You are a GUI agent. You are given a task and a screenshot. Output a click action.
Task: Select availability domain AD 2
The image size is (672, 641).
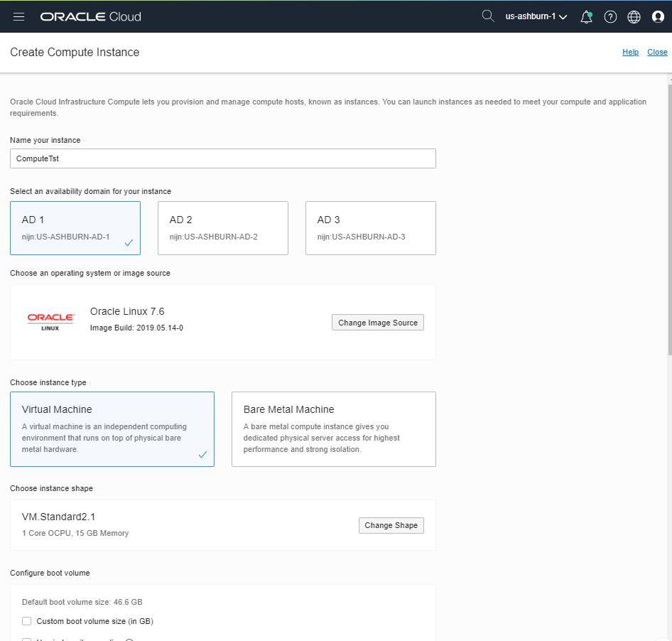(x=223, y=228)
